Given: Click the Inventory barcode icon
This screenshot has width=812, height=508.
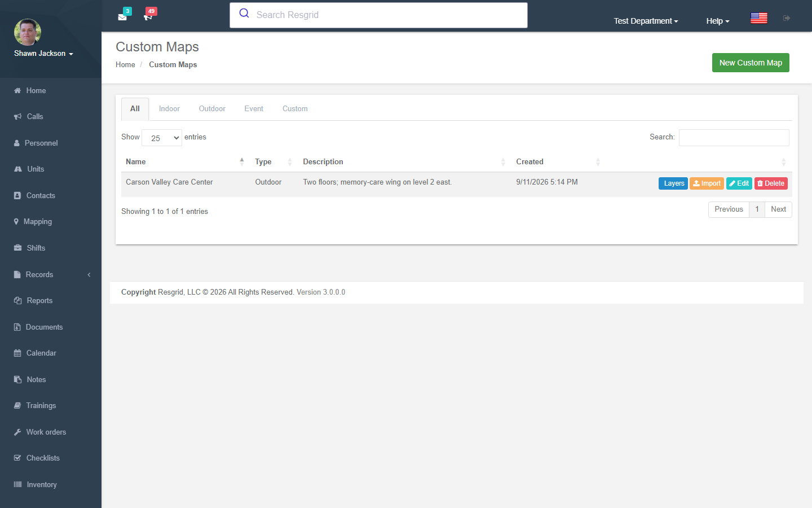Looking at the screenshot, I should pyautogui.click(x=17, y=485).
